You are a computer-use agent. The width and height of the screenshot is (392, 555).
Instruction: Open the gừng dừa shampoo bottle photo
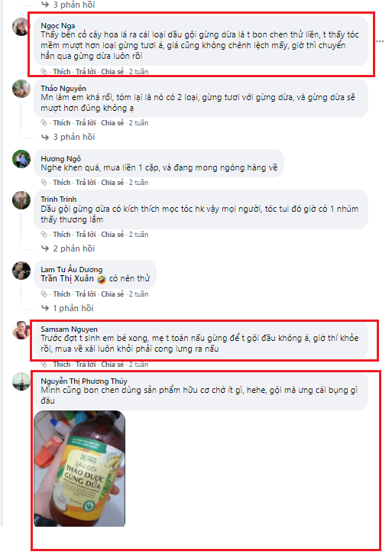coord(79,469)
